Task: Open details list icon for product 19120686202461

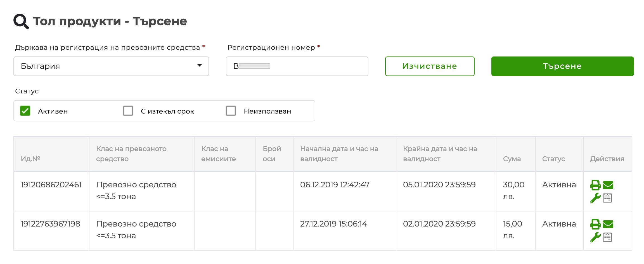Action: tap(607, 198)
